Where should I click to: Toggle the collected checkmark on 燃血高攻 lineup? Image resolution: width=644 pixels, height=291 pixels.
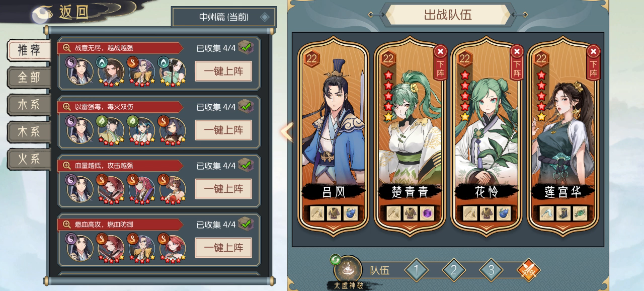[x=246, y=224]
